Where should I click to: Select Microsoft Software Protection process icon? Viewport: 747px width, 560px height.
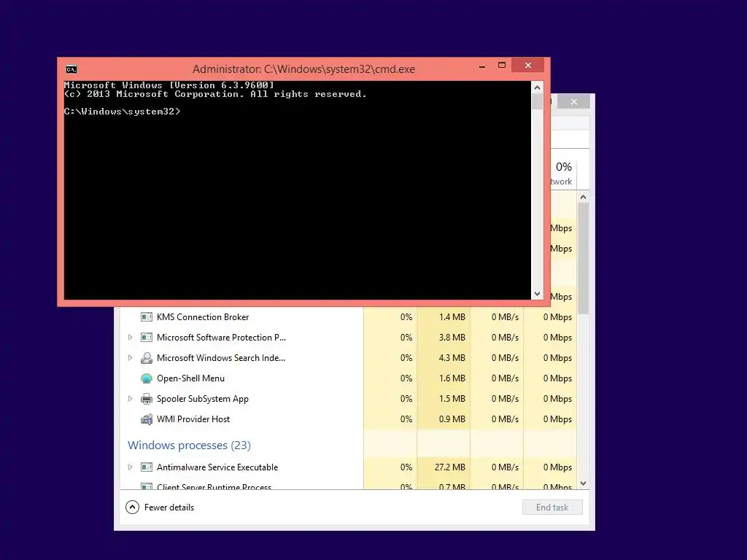[146, 338]
